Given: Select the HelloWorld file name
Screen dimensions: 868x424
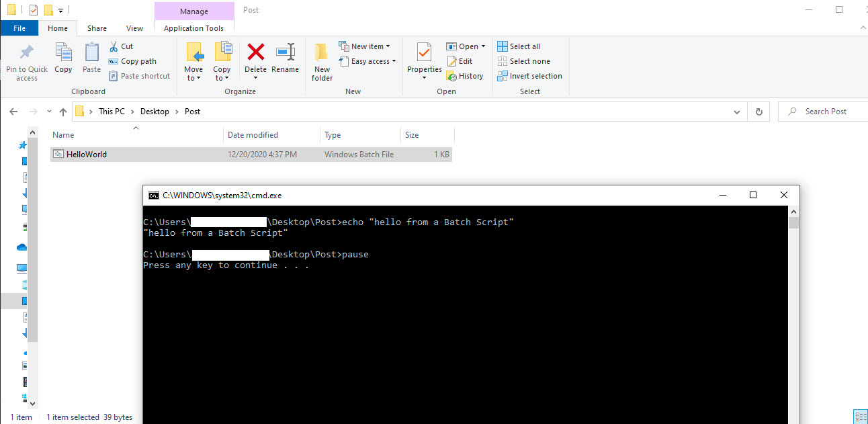Looking at the screenshot, I should tap(87, 154).
